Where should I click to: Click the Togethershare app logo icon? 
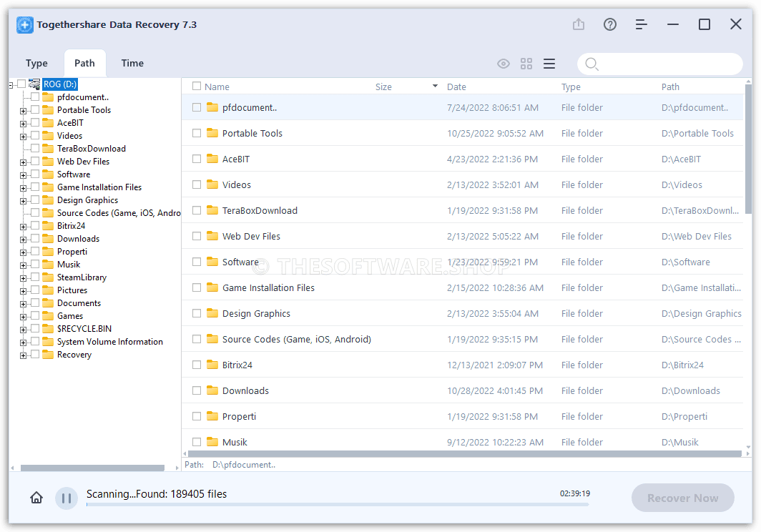[25, 25]
